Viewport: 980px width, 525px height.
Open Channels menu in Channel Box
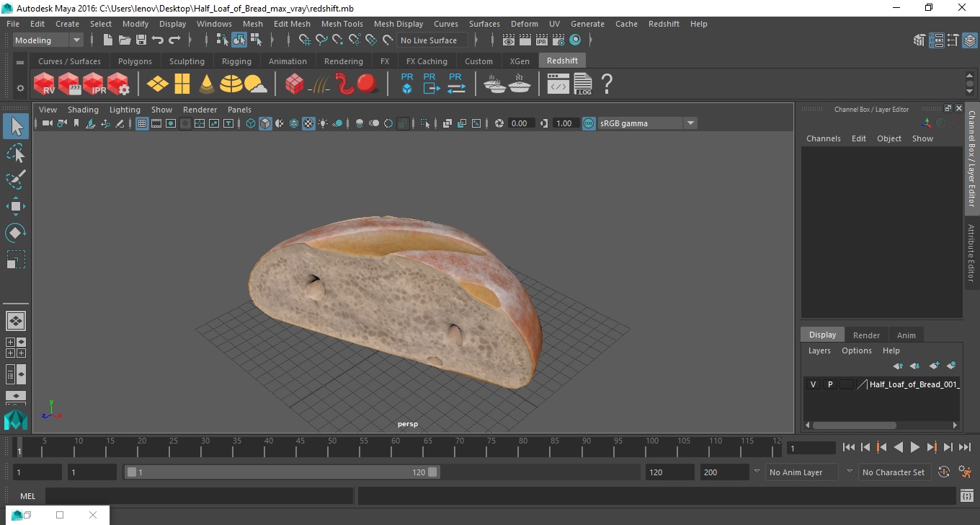click(x=823, y=138)
